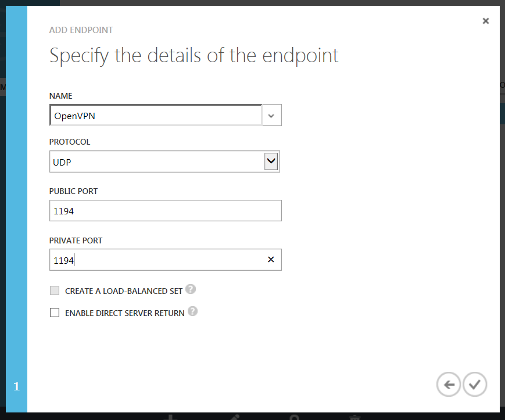The width and height of the screenshot is (505, 420).
Task: Open help for Create a Load-Balanced Set
Action: point(191,289)
